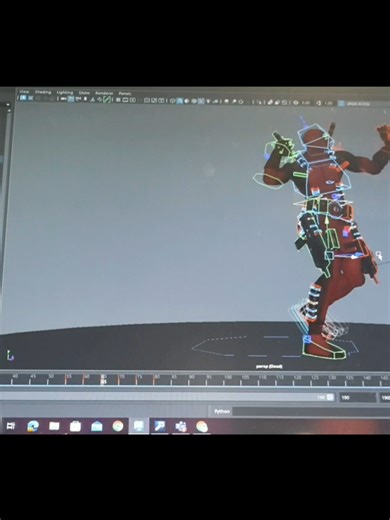Image resolution: width=390 pixels, height=520 pixels.
Task: Open Windows Task View from taskbar
Action: click(x=11, y=426)
